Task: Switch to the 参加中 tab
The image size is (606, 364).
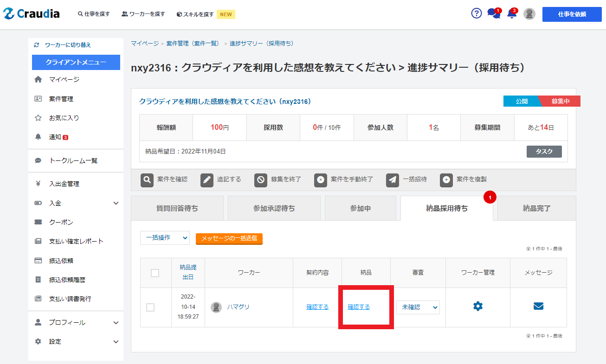Action: 360,208
